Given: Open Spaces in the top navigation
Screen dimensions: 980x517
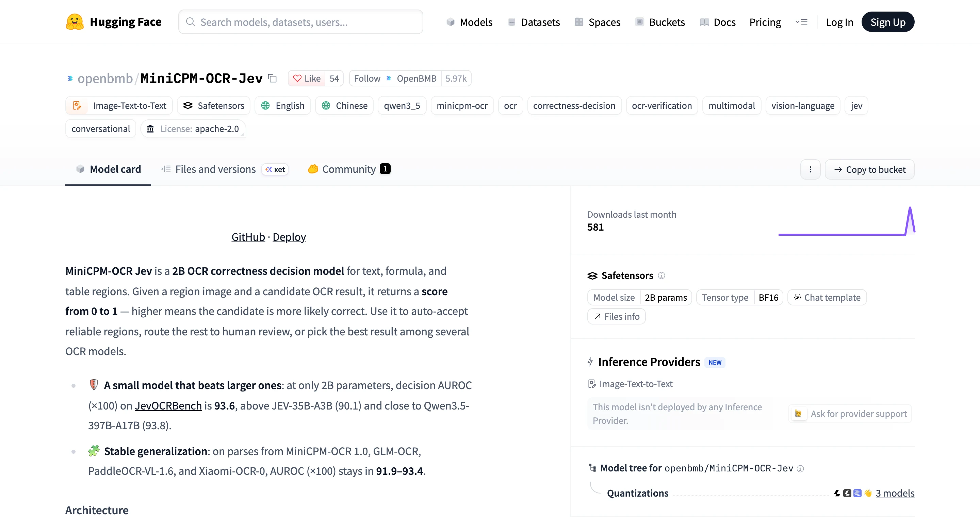Looking at the screenshot, I should pyautogui.click(x=597, y=22).
